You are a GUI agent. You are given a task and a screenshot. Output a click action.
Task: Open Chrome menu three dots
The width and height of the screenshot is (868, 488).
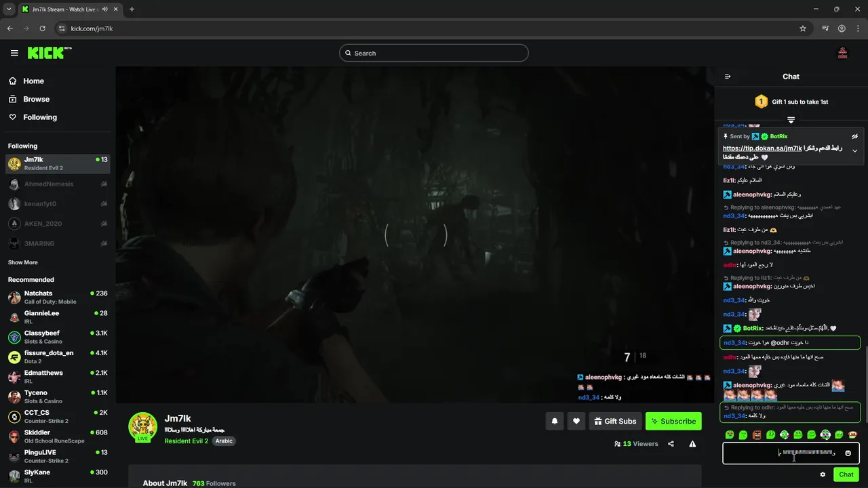coord(858,28)
